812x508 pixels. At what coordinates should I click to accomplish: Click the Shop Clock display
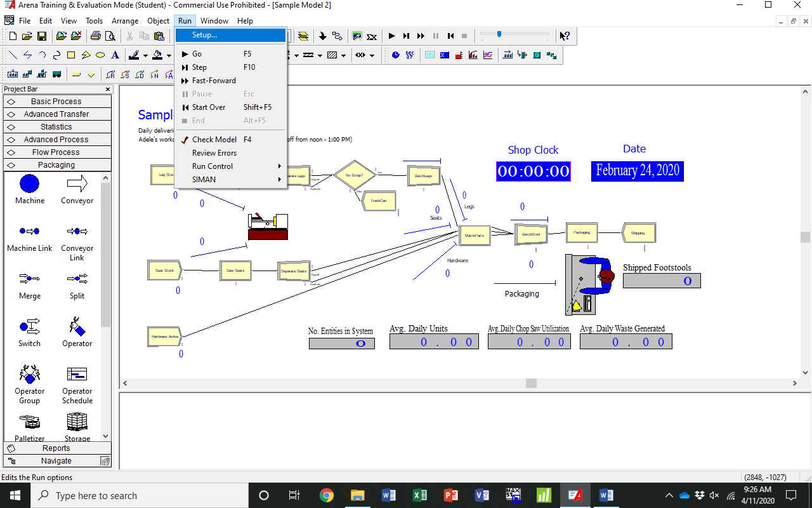[x=533, y=171]
